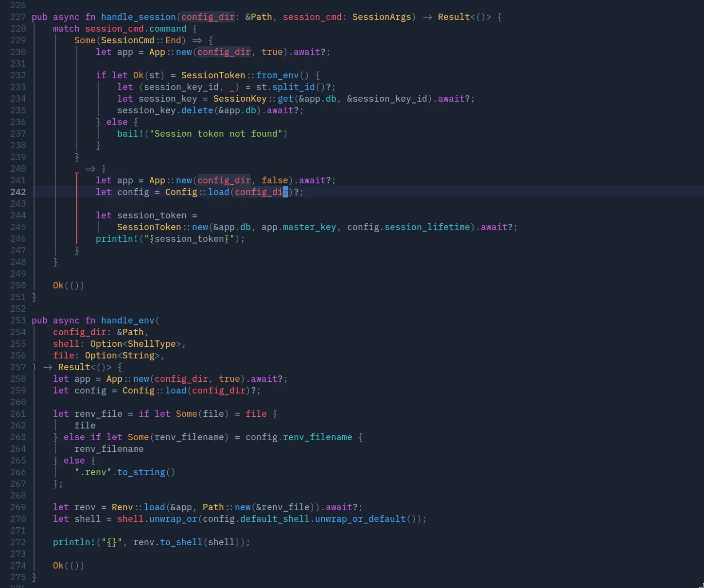
Task: Click 'SessionToken' on line 245
Action: 149,227
